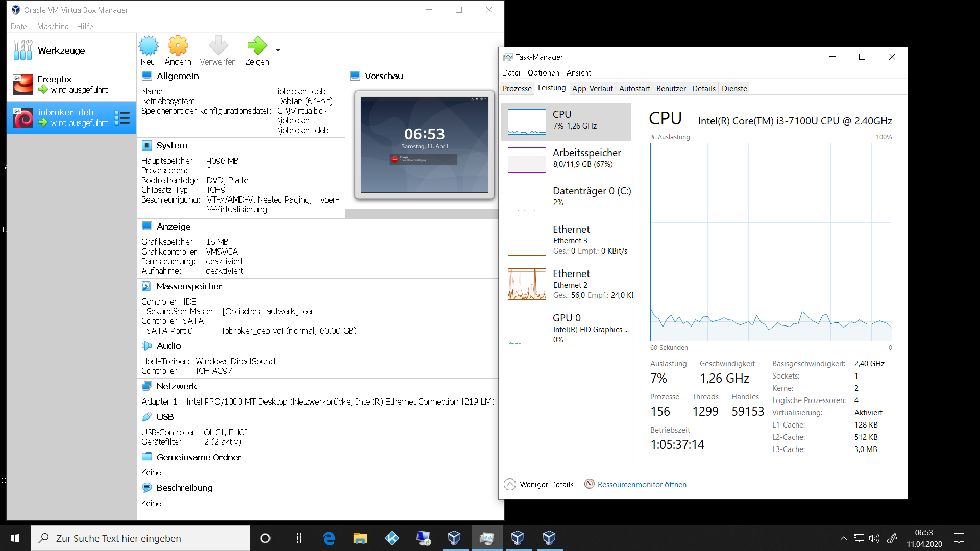Show hidden system tray icons

tap(843, 538)
